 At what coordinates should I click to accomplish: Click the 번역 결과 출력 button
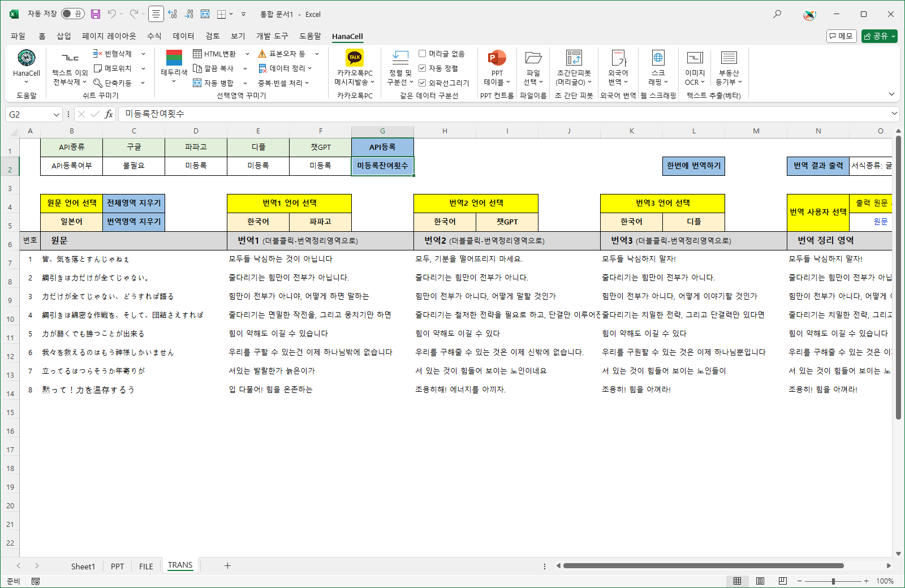818,166
